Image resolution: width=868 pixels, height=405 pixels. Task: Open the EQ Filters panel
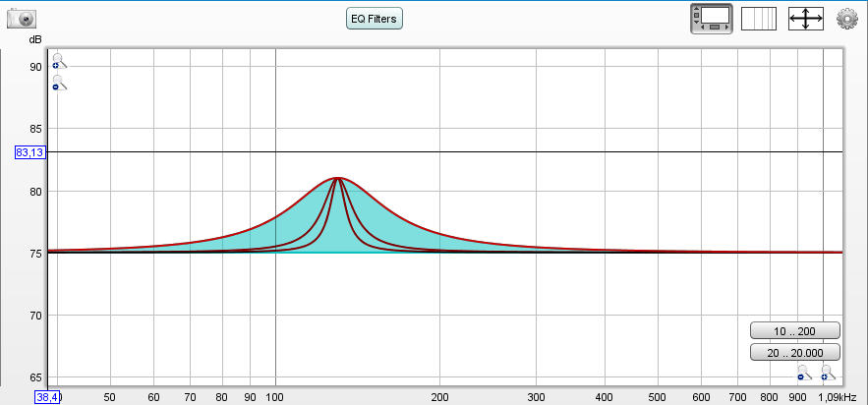pos(375,18)
